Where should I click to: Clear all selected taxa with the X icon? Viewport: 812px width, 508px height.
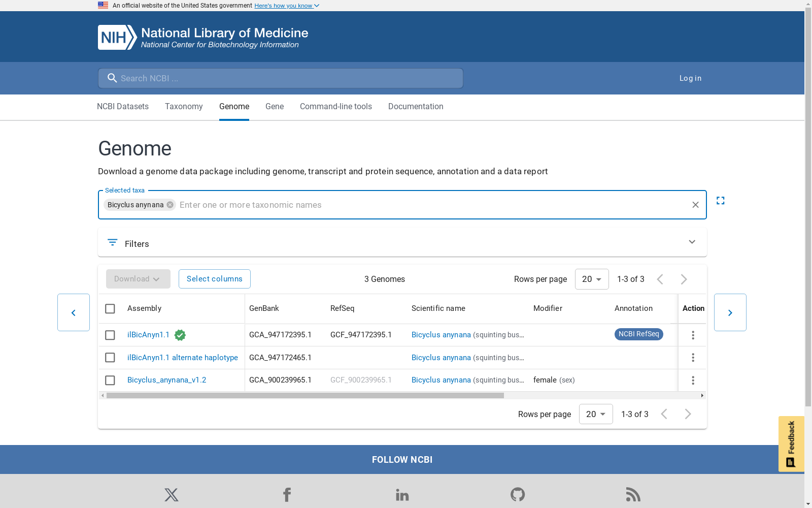(695, 205)
